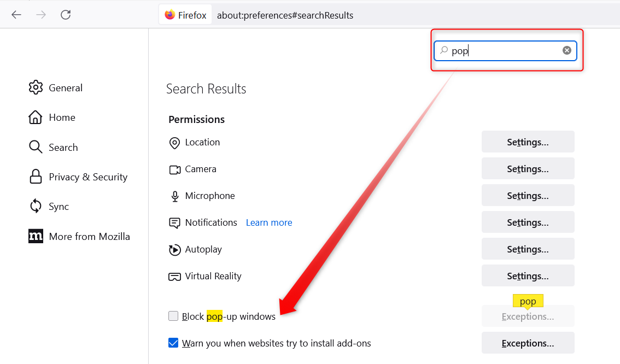Image resolution: width=620 pixels, height=364 pixels.
Task: Click the Sync arrows icon
Action: [x=36, y=206]
